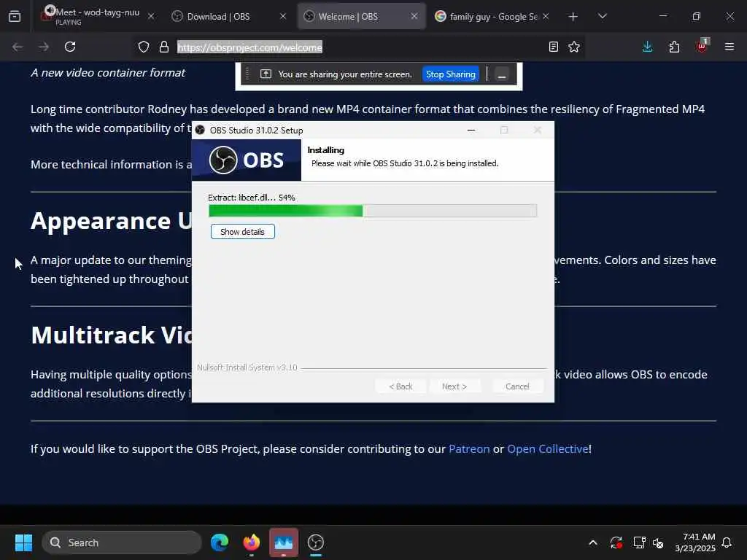Click 'A new video container format' text
This screenshot has width=747, height=560.
108,73
